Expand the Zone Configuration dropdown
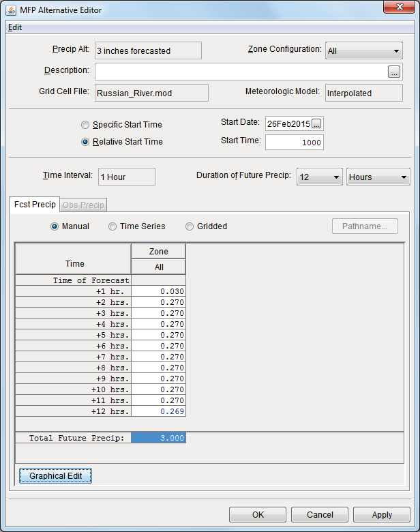Image resolution: width=420 pixels, height=532 pixels. tap(364, 51)
